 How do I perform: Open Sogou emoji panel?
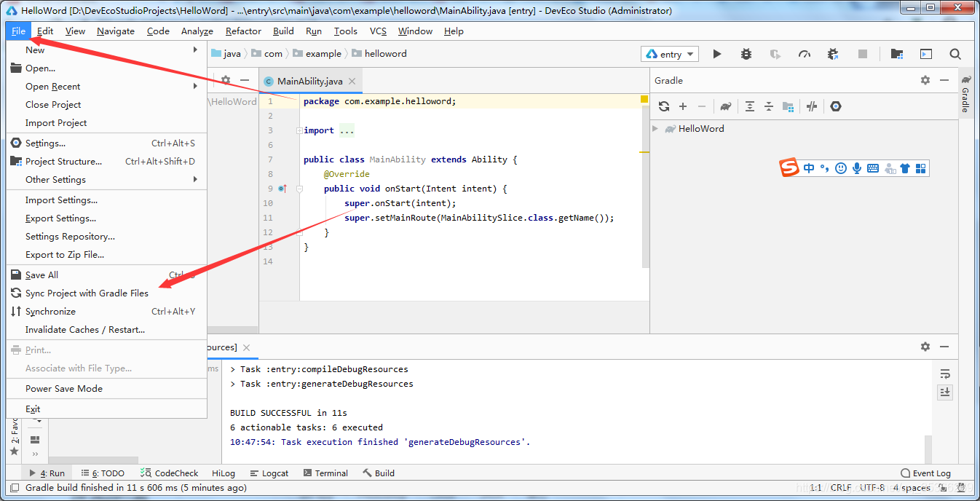[x=841, y=168]
